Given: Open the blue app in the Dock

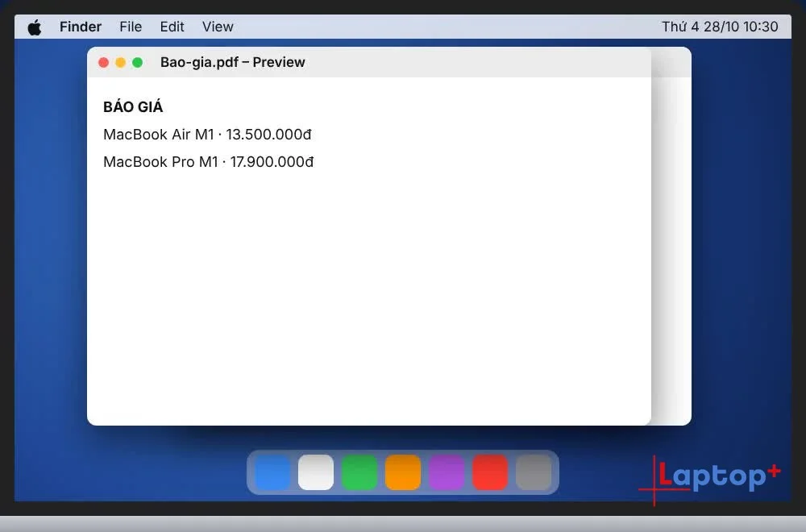Looking at the screenshot, I should pos(272,472).
